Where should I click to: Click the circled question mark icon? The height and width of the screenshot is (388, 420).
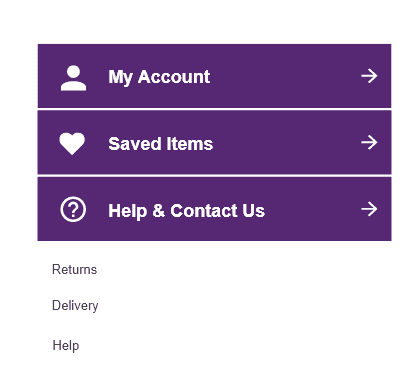click(73, 209)
